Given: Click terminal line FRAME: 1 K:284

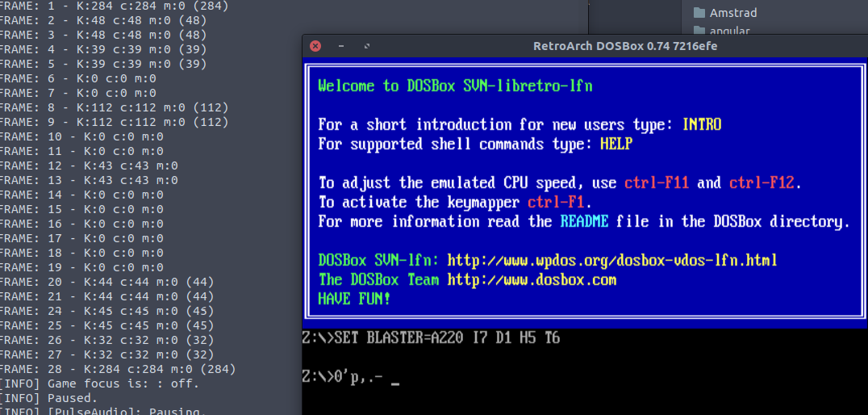Looking at the screenshot, I should click(x=114, y=6).
